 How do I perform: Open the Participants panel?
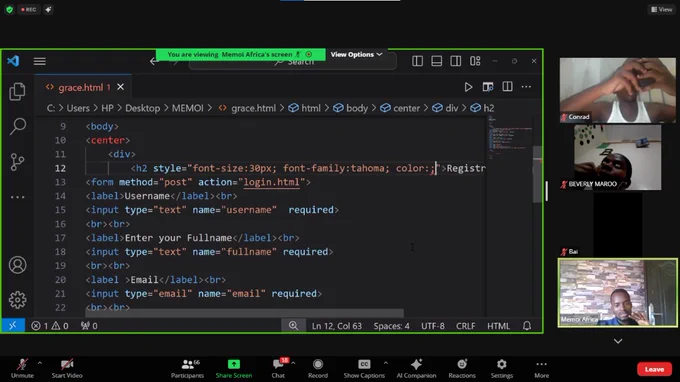[187, 369]
